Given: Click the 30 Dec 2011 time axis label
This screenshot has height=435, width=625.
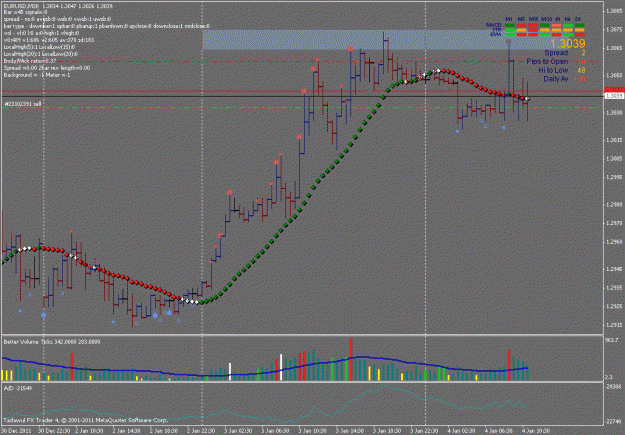Looking at the screenshot, I should [x=18, y=431].
